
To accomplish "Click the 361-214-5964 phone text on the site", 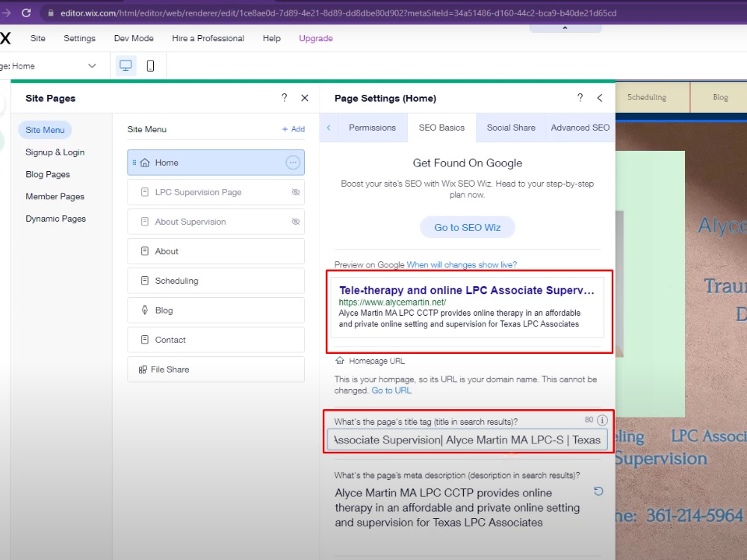I will [694, 515].
